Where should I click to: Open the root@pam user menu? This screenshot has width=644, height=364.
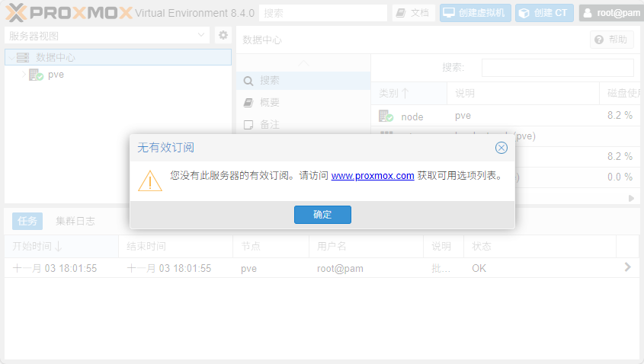tap(611, 13)
